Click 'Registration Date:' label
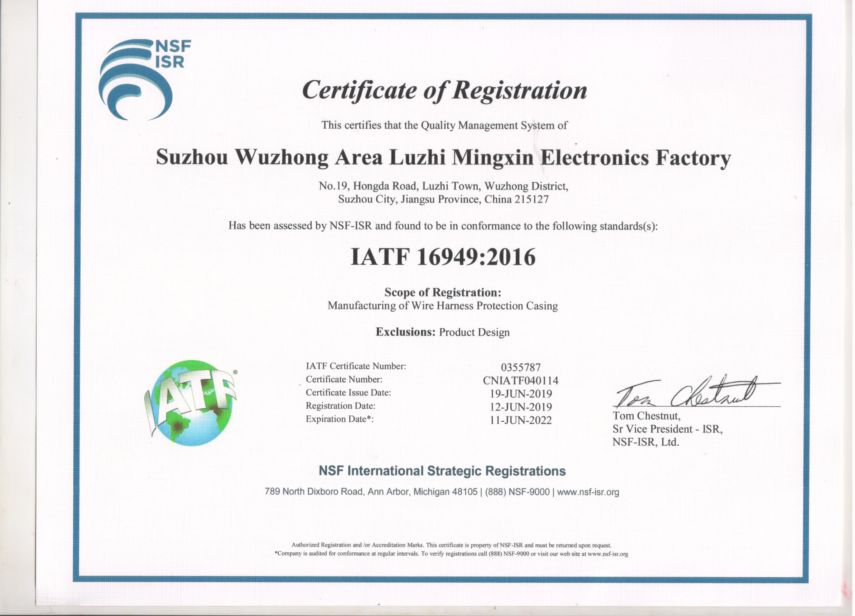Viewport: 855px width, 616px height. point(341,406)
